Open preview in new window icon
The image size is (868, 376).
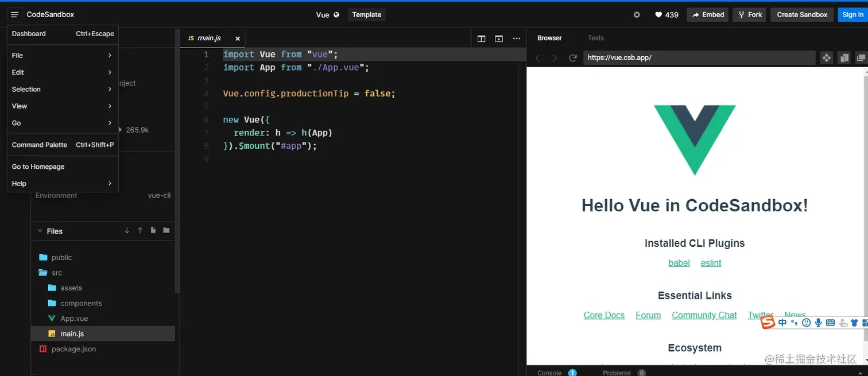coord(861,58)
